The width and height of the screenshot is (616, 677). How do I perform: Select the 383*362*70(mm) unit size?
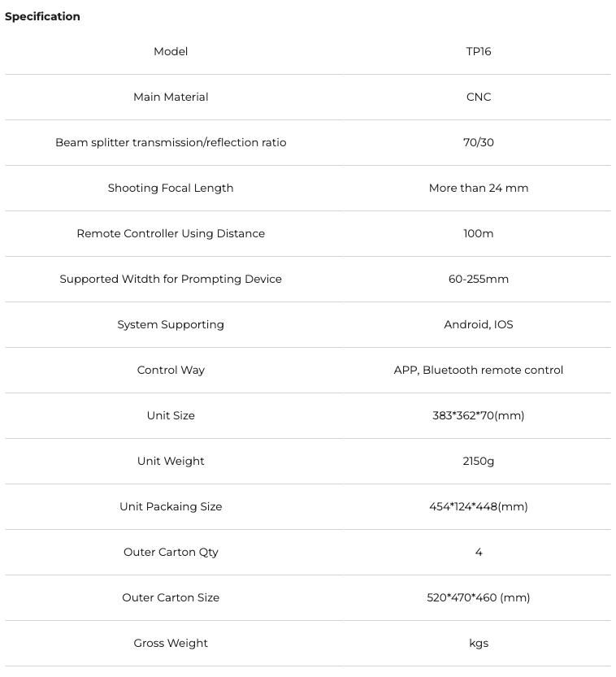479,415
